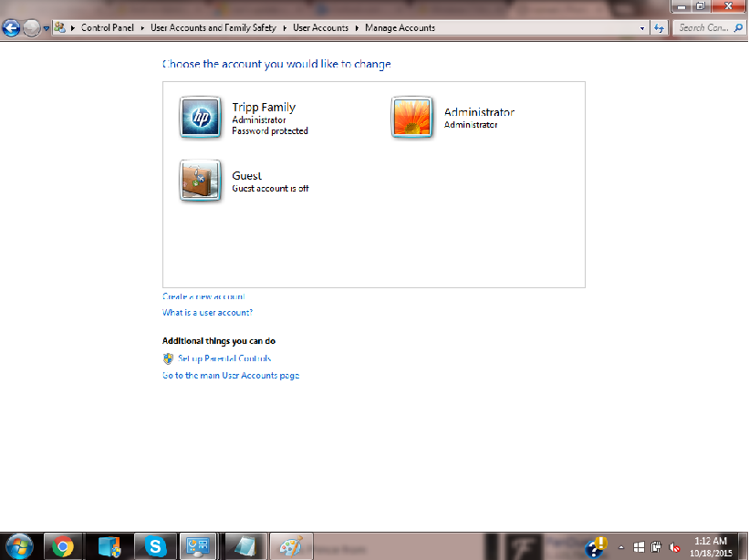The width and height of the screenshot is (749, 560).
Task: Select the Tripp Family account name
Action: coord(264,107)
